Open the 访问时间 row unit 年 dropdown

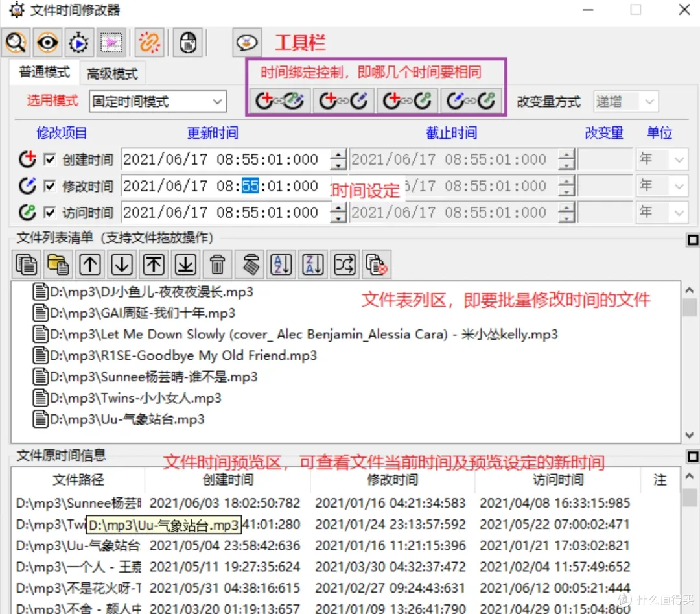(x=662, y=212)
